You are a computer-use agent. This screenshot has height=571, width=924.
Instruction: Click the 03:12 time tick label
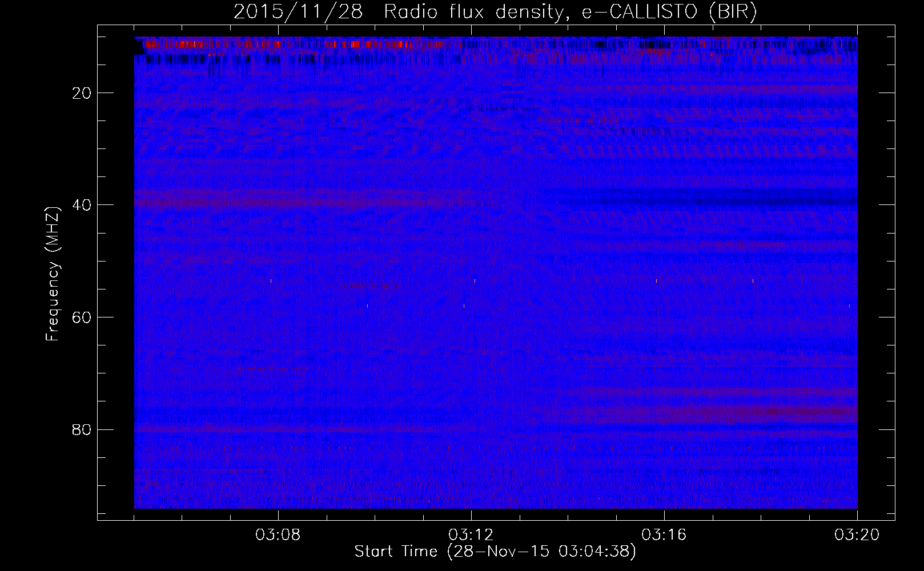click(x=471, y=535)
